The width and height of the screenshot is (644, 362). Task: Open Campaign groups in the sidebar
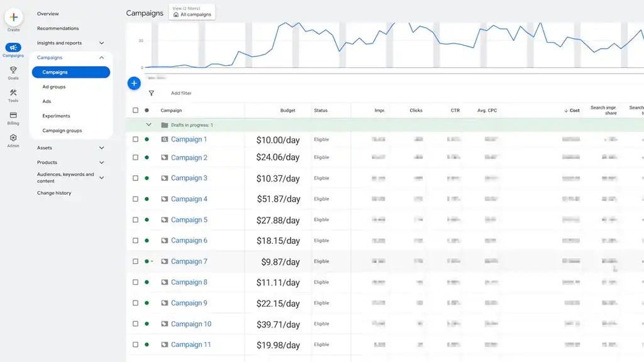tap(62, 131)
